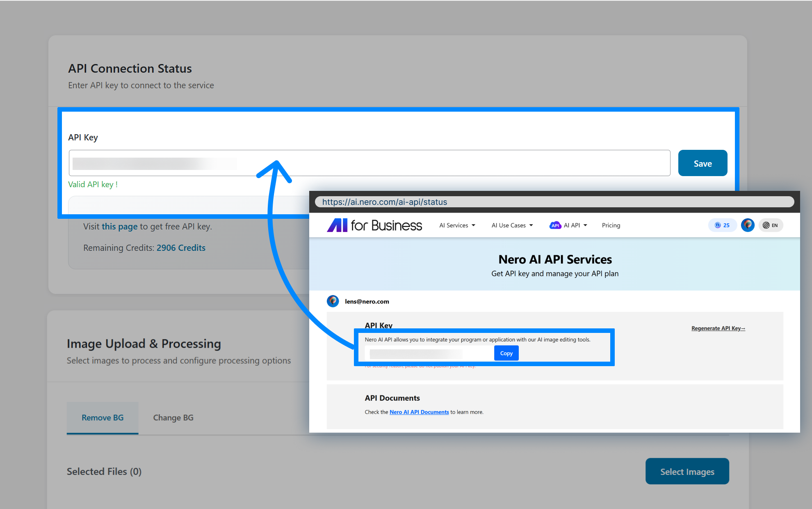This screenshot has height=509, width=812.
Task: Click the Select Images button
Action: pos(687,472)
